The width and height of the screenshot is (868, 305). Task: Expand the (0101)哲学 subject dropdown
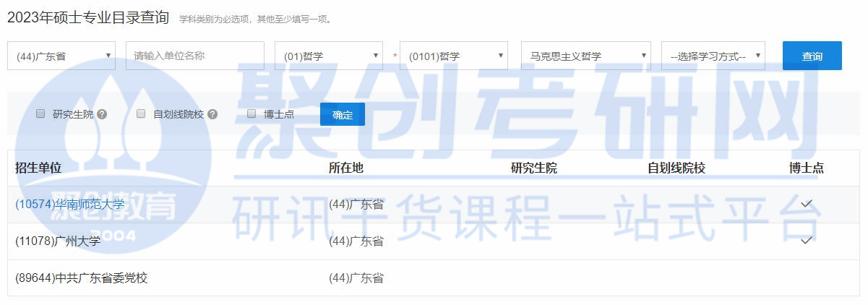454,56
